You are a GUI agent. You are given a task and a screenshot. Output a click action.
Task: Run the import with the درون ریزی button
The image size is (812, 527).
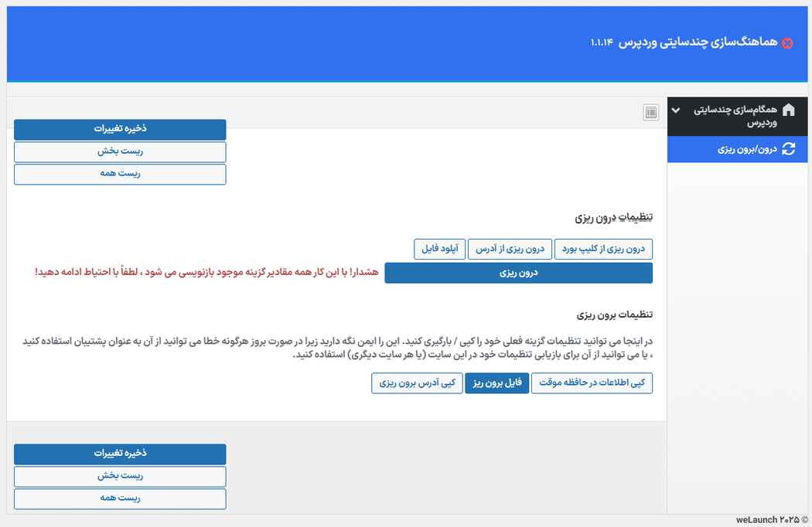click(520, 273)
